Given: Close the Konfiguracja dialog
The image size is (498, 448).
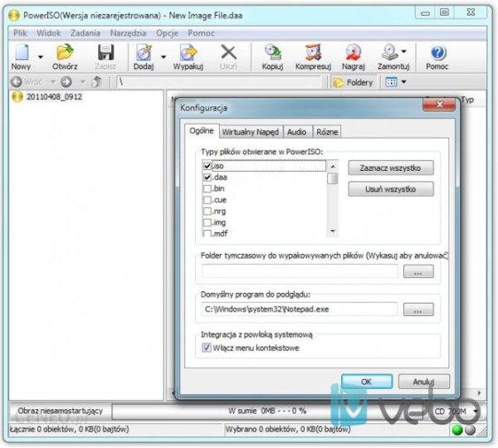Looking at the screenshot, I should pos(439,105).
